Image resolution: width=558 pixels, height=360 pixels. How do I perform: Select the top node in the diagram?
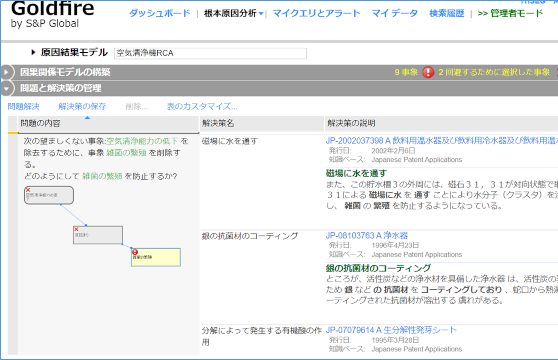point(49,195)
